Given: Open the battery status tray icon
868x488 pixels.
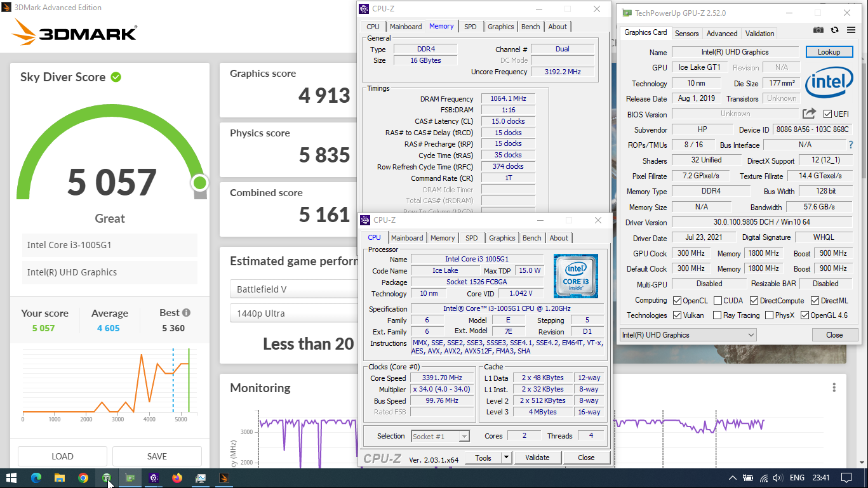Looking at the screenshot, I should click(x=748, y=478).
